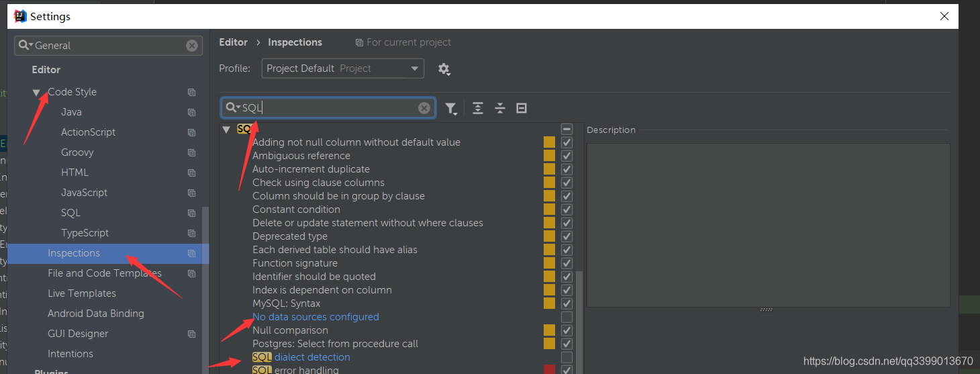Click the project-level icon next to JavaScript

pos(192,193)
